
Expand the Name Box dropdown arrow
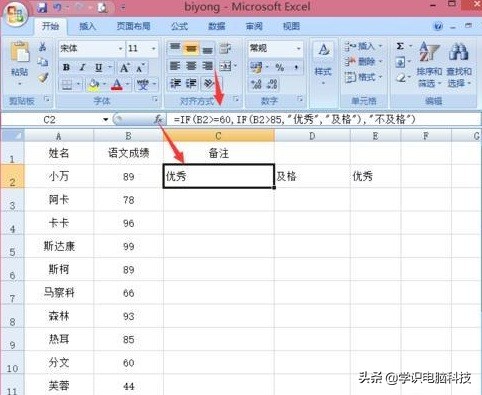coord(106,120)
